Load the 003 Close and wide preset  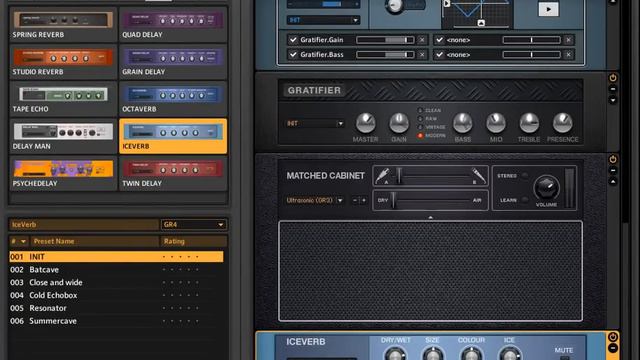(116, 282)
